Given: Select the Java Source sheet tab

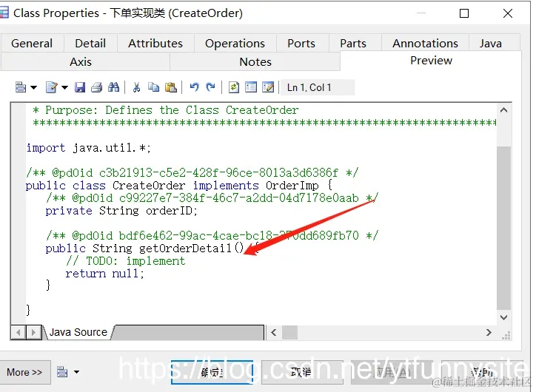Looking at the screenshot, I should pos(78,332).
